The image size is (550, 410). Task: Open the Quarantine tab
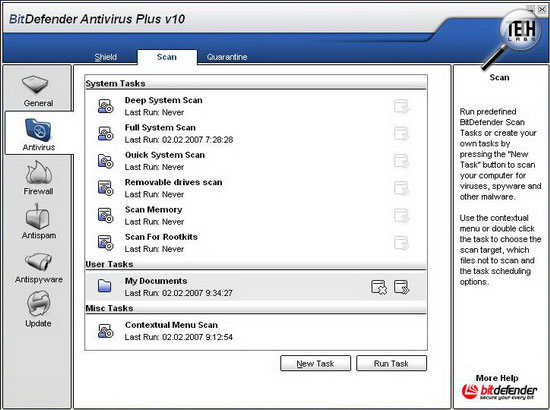(227, 57)
